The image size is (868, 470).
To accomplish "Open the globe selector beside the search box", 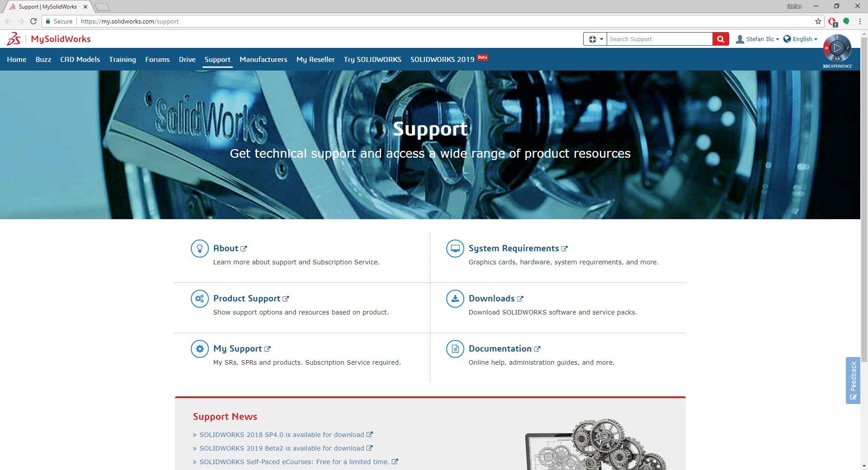I will [595, 39].
